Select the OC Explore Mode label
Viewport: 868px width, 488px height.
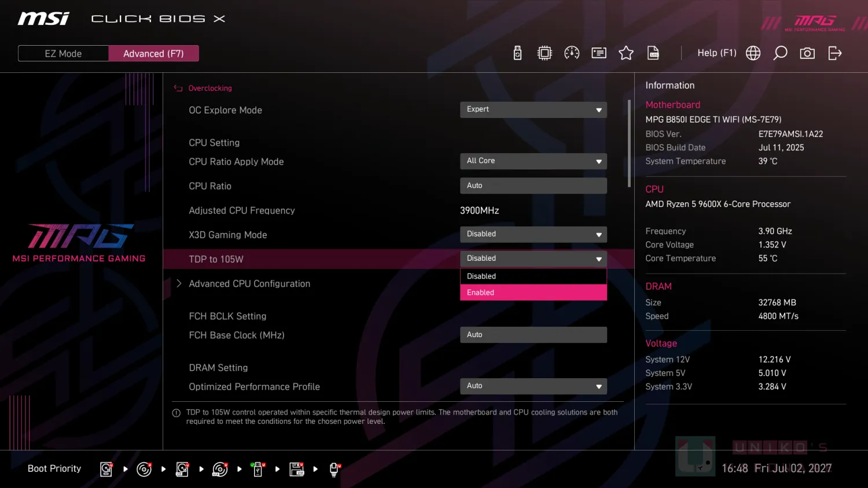coord(225,110)
